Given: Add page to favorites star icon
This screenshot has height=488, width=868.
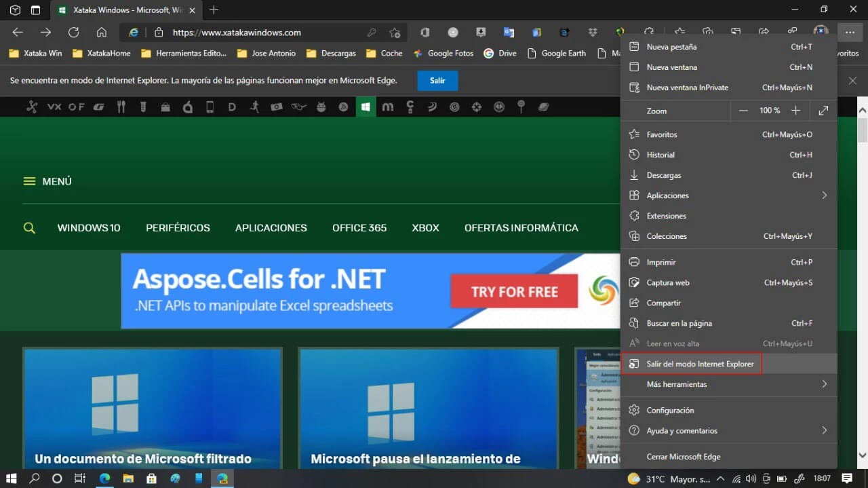Looking at the screenshot, I should point(395,33).
